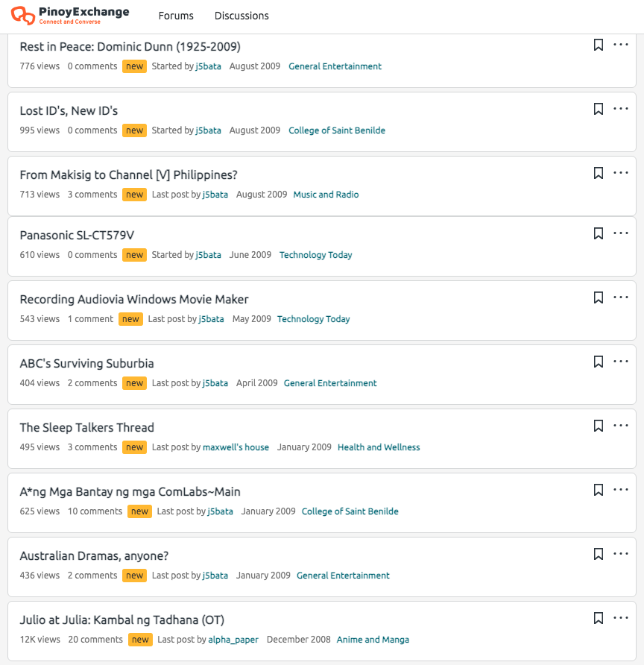Open College of Saint Benilde category in Lost ID's row
Viewport: 644px width, 665px height.
[337, 130]
